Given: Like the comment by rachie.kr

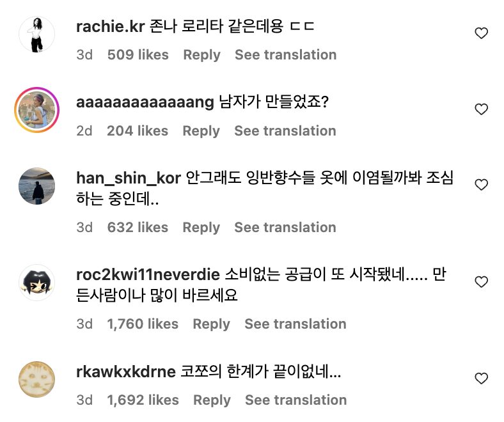Looking at the screenshot, I should pyautogui.click(x=481, y=33).
